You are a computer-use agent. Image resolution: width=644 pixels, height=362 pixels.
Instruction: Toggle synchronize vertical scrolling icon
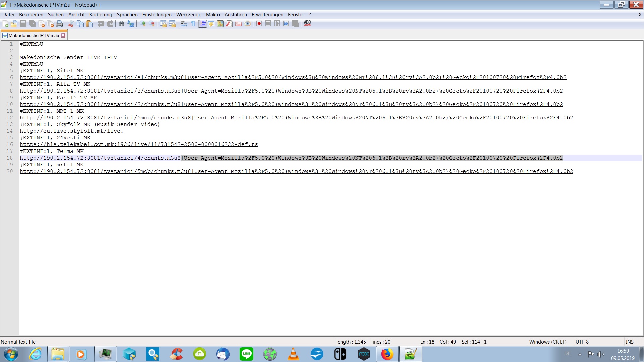coord(163,24)
